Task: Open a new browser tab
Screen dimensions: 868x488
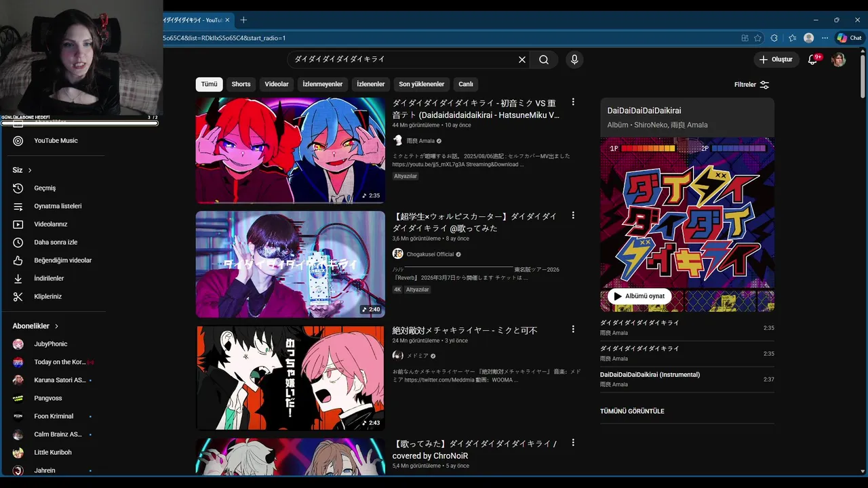Action: pos(243,20)
